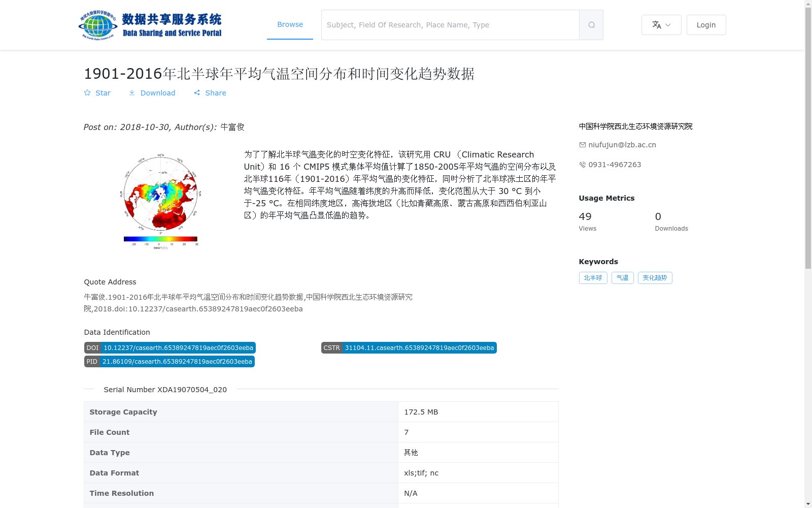Click the dataset title heading
Viewport: 812px width, 508px height.
279,74
